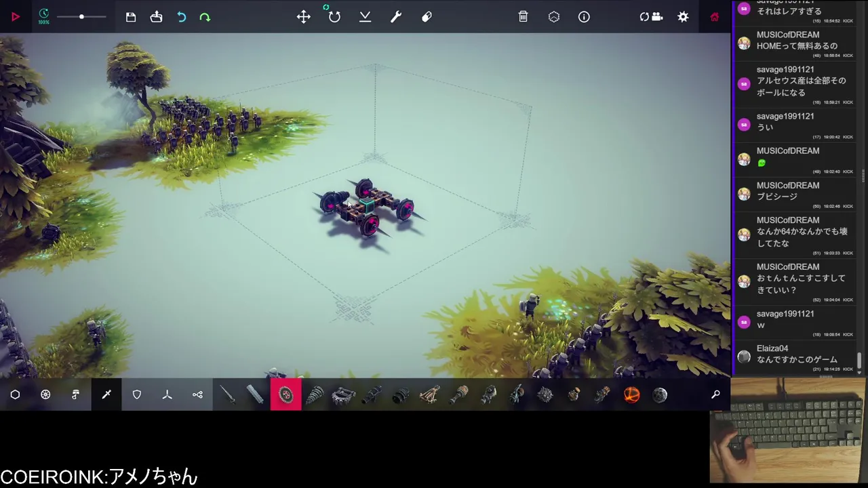Select the cannon block

coord(372,394)
